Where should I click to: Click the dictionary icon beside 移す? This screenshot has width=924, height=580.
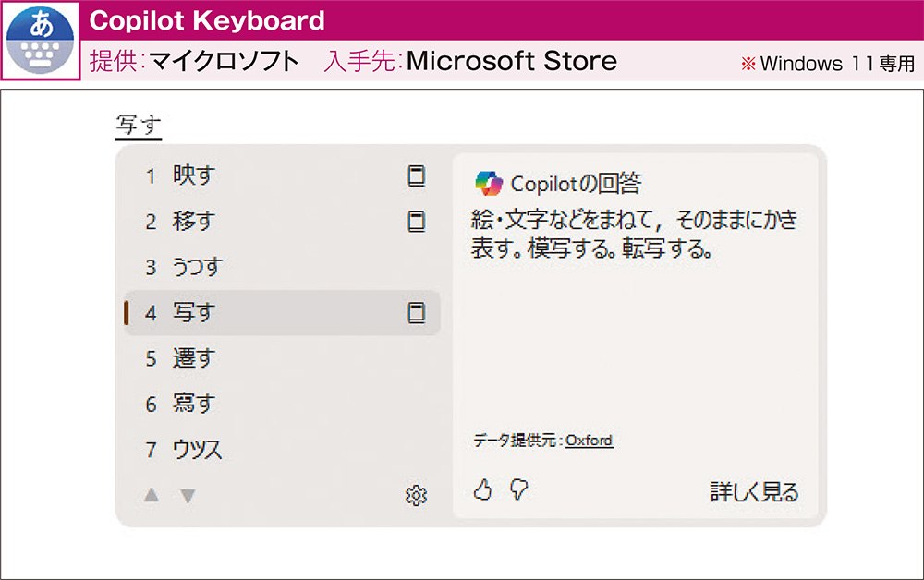coord(417,222)
